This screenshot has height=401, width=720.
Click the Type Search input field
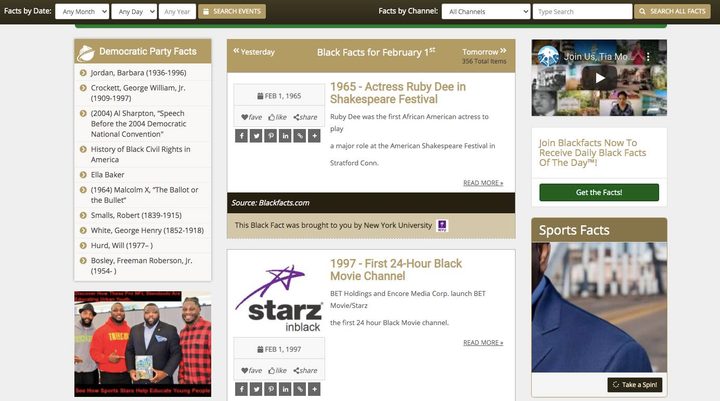point(581,11)
